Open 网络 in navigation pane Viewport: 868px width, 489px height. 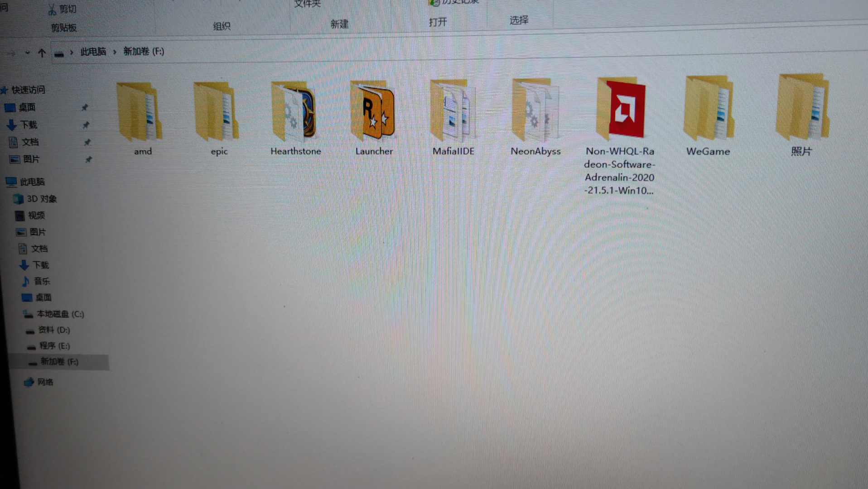[x=45, y=382]
